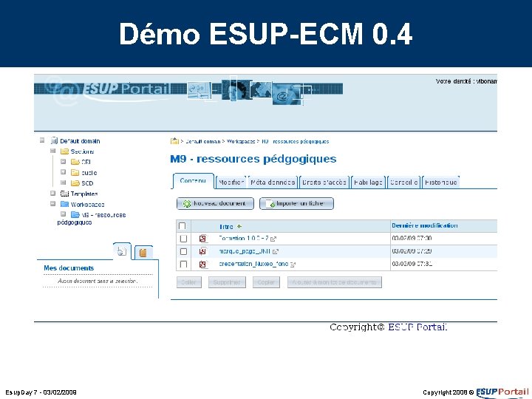Click Workspaces in the breadcrumb

[241, 141]
